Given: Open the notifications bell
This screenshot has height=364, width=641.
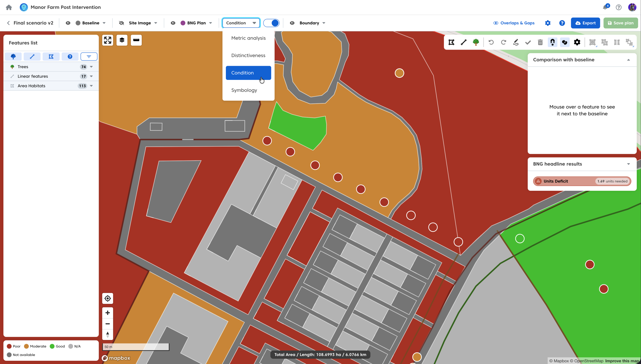Looking at the screenshot, I should click(x=605, y=7).
